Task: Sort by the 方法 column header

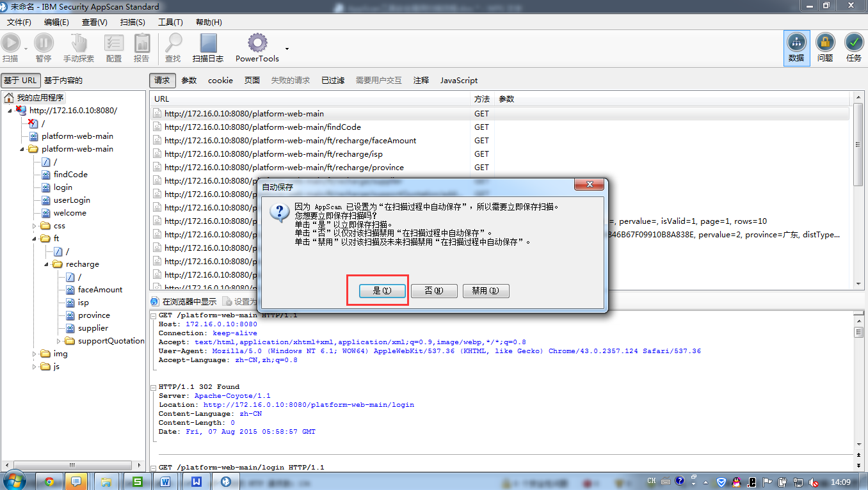Action: (x=483, y=99)
